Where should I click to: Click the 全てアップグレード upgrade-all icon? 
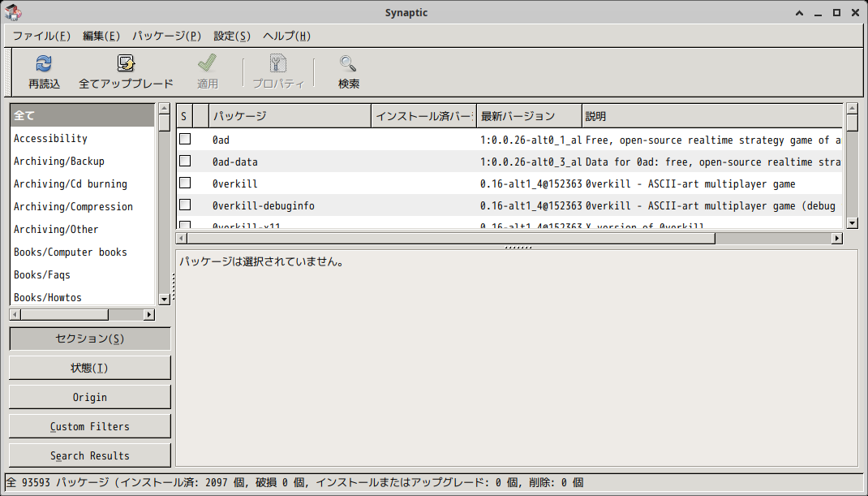tap(127, 64)
